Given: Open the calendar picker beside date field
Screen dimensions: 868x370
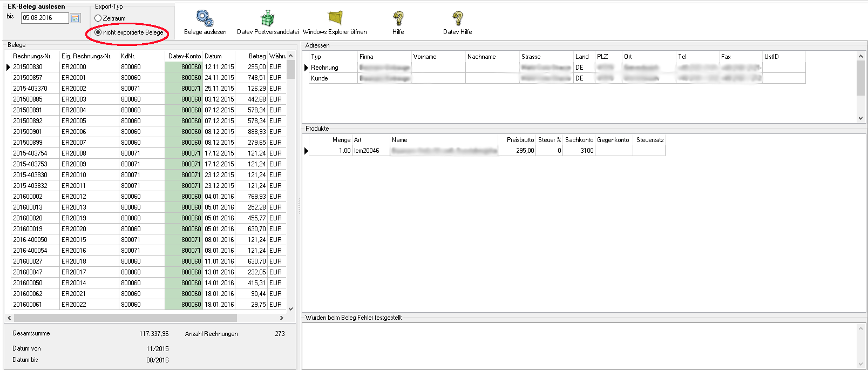Looking at the screenshot, I should coord(76,18).
